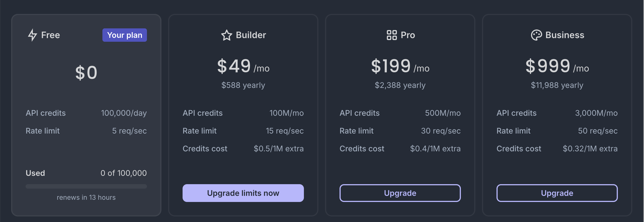Click the $0 Free plan price
Image resolution: width=644 pixels, height=222 pixels.
[x=86, y=73]
